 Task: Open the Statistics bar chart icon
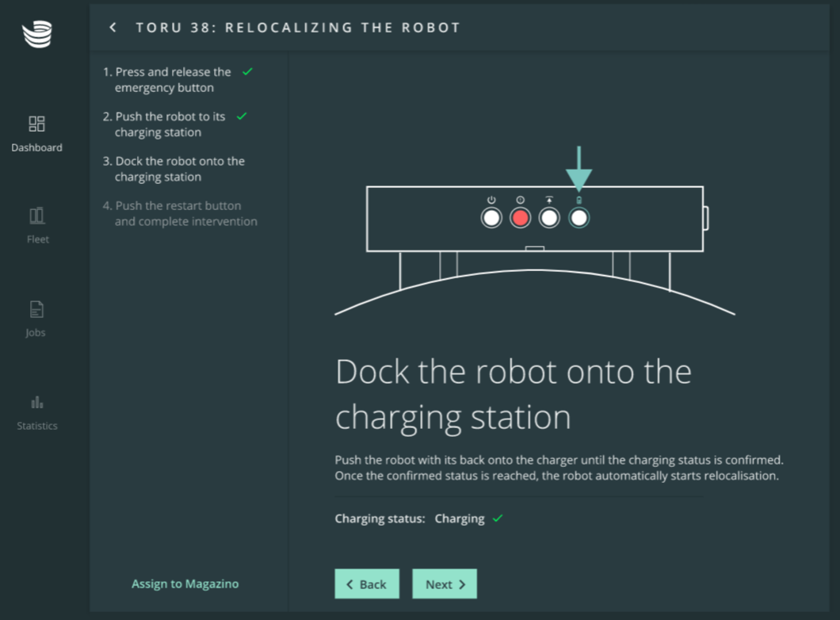pos(36,402)
